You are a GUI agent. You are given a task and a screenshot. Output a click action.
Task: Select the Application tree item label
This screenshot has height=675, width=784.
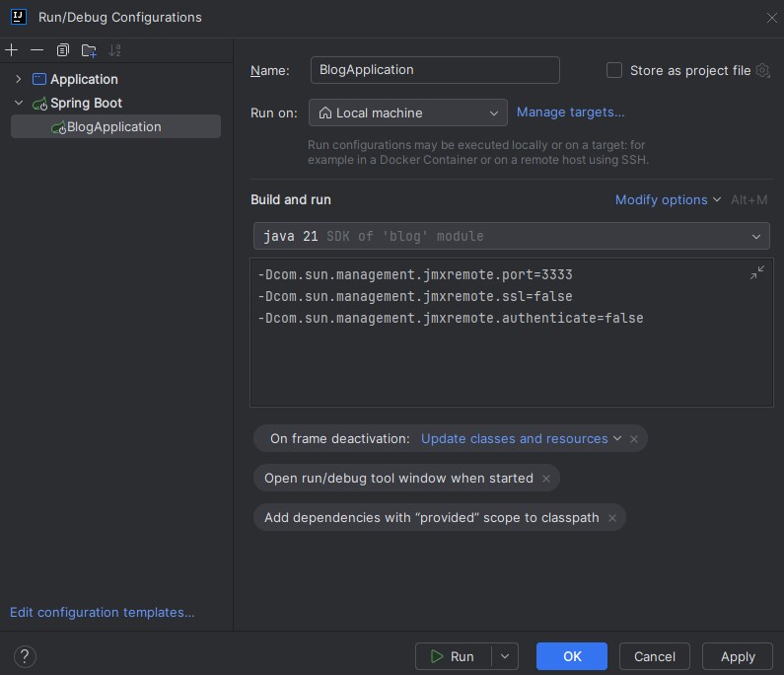coord(84,79)
